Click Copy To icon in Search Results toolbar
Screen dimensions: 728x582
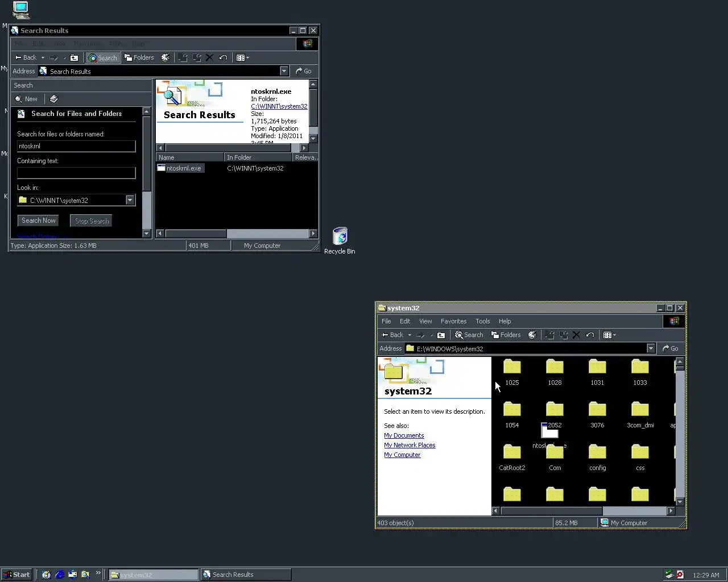(x=196, y=57)
